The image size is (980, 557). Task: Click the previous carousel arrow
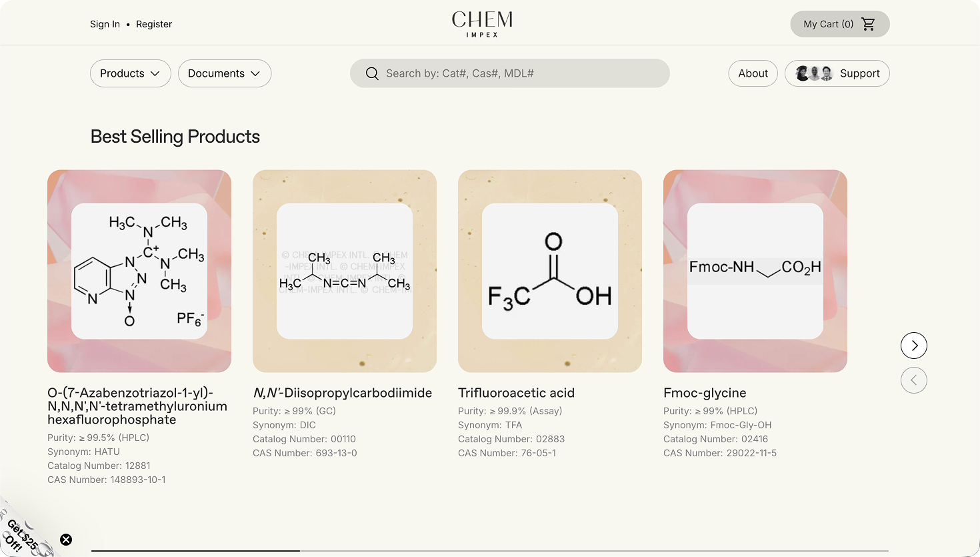point(913,380)
